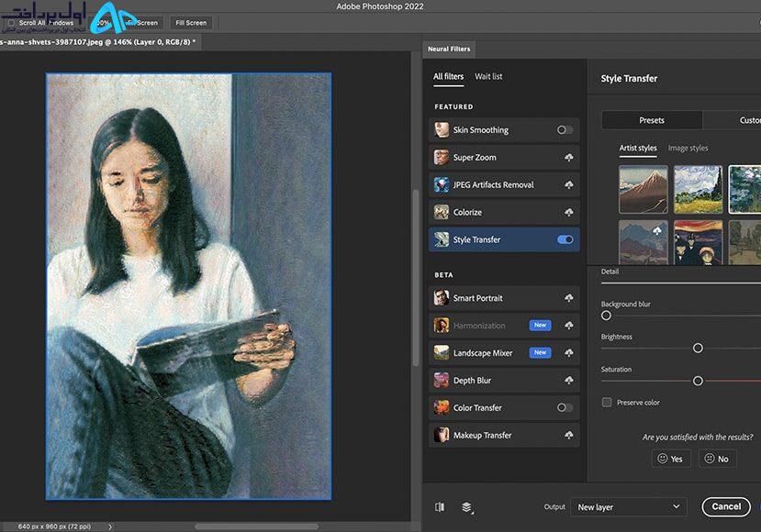Switch to the Wait list tab

pyautogui.click(x=488, y=77)
